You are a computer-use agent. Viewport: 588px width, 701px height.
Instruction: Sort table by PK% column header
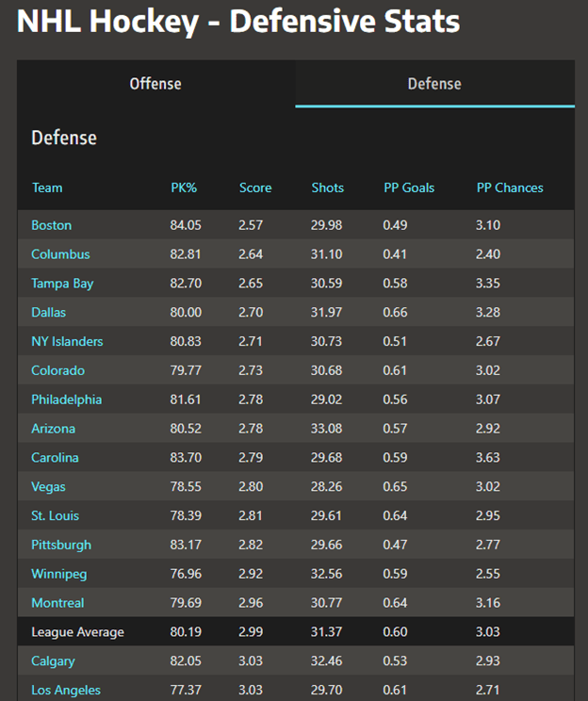184,187
